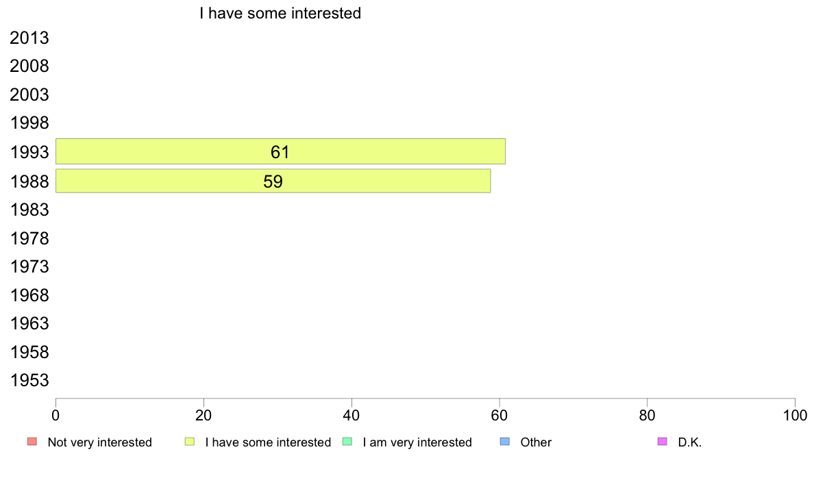Click the red Not very interested legend swatch
The width and height of the screenshot is (814, 504).
(32, 442)
